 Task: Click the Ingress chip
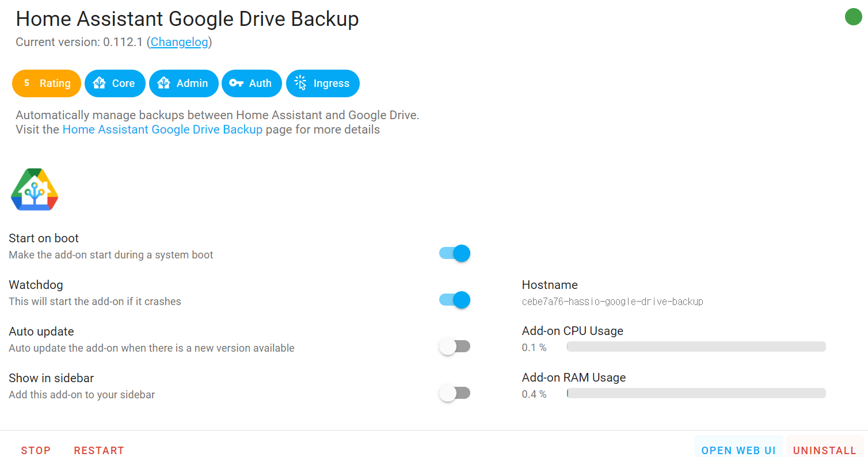click(x=323, y=83)
